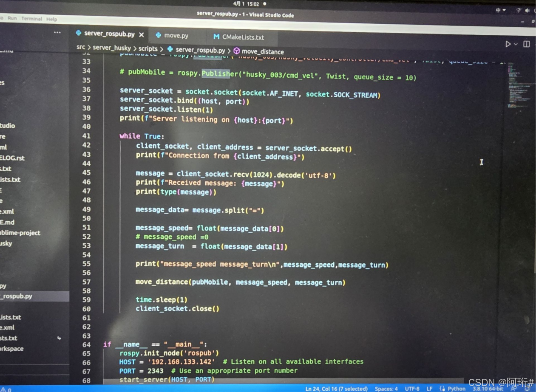Select Python language mode in status bar
Screen dimensions: 536x392
457,388
